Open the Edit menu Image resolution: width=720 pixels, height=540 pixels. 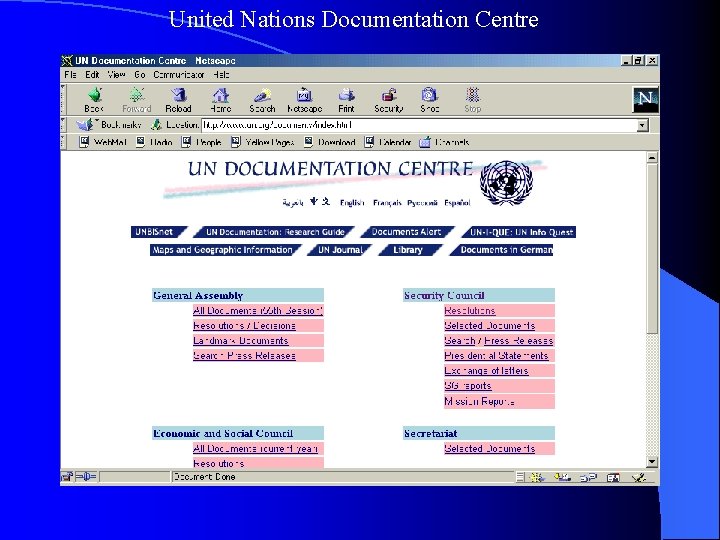[92, 74]
